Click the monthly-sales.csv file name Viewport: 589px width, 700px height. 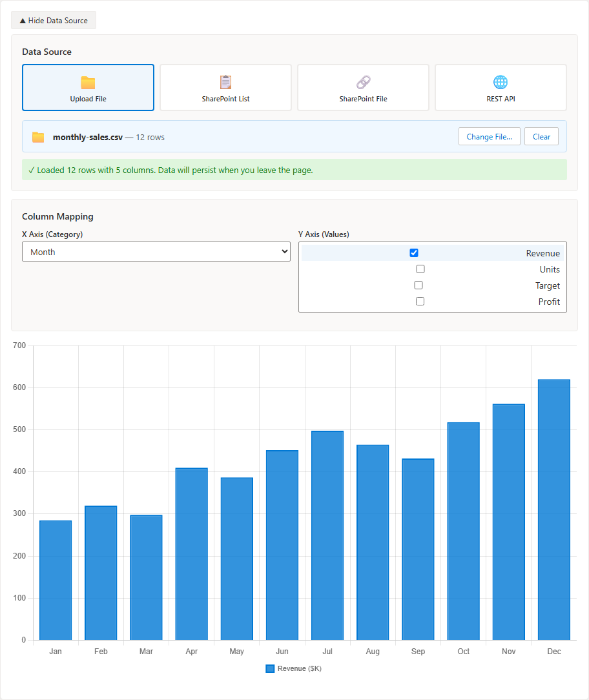(x=88, y=137)
